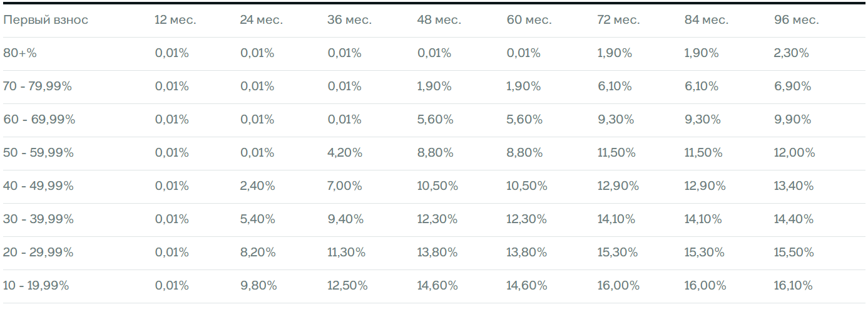Image resolution: width=868 pixels, height=309 pixels.
Task: Click the 9,80% cell under 24 мес.
Action: (x=258, y=286)
